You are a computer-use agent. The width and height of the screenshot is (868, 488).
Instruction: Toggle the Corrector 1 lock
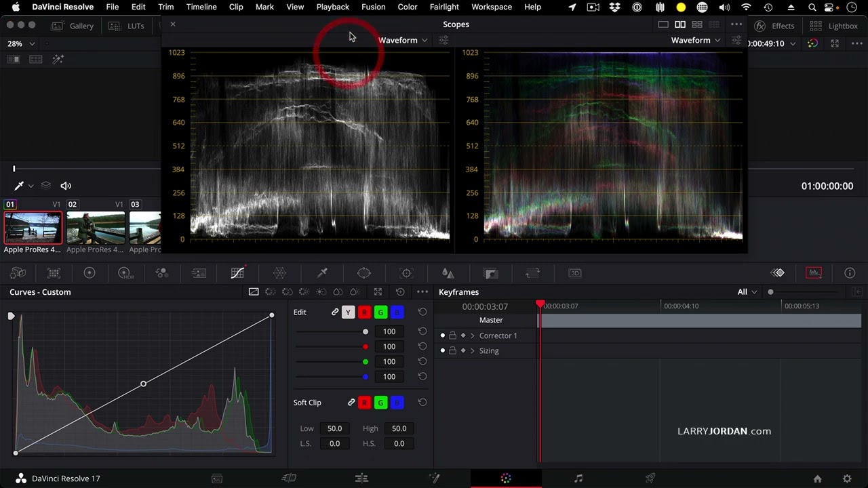[453, 335]
